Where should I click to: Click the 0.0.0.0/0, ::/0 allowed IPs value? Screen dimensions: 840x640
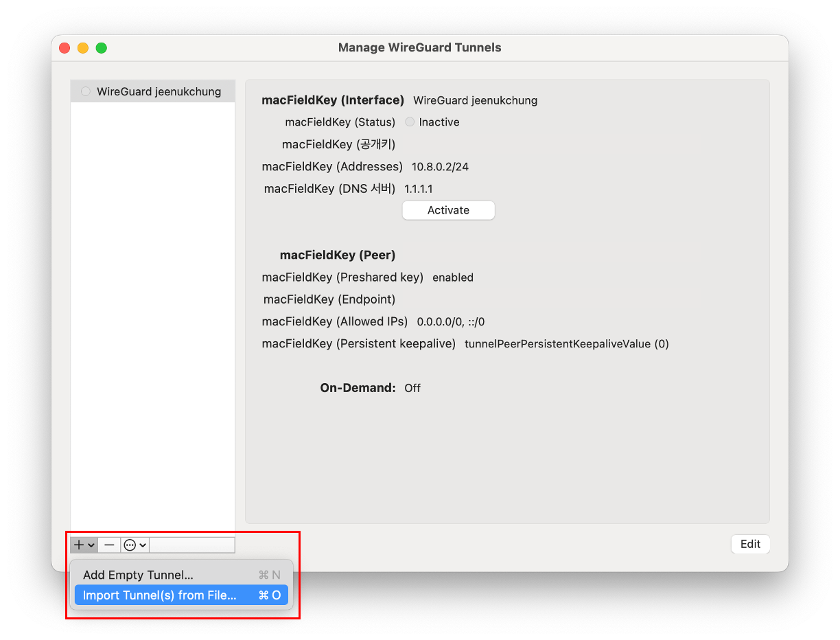click(451, 321)
